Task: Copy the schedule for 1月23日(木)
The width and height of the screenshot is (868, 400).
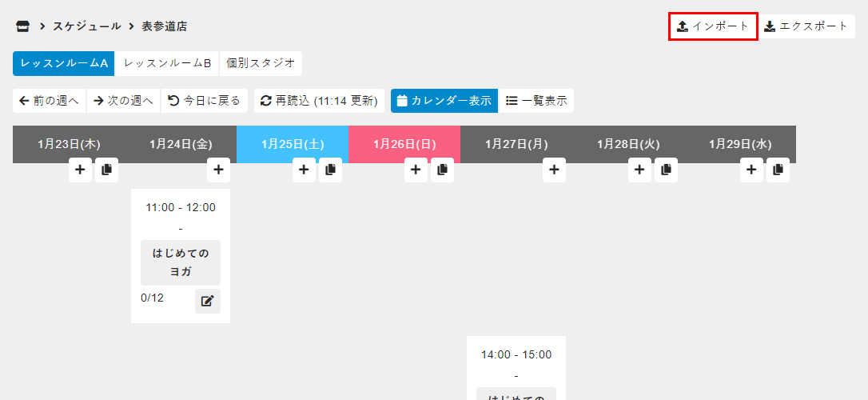Action: [106, 170]
